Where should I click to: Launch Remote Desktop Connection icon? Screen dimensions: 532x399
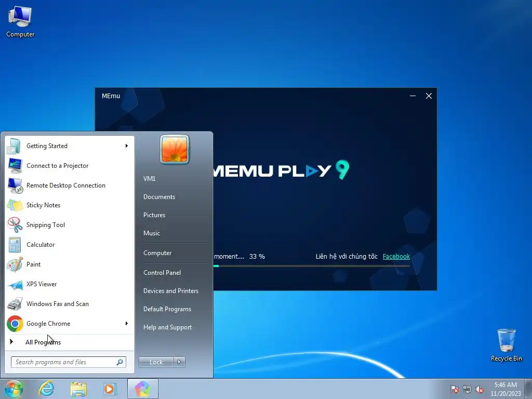pyautogui.click(x=15, y=185)
